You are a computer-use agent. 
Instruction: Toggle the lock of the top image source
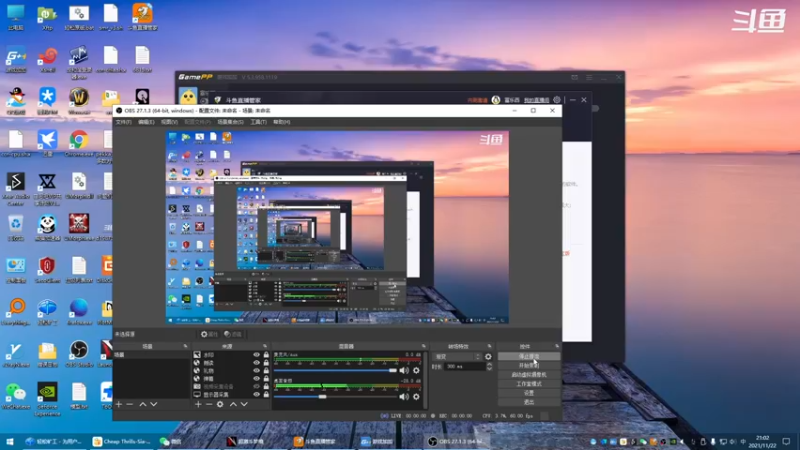point(266,355)
